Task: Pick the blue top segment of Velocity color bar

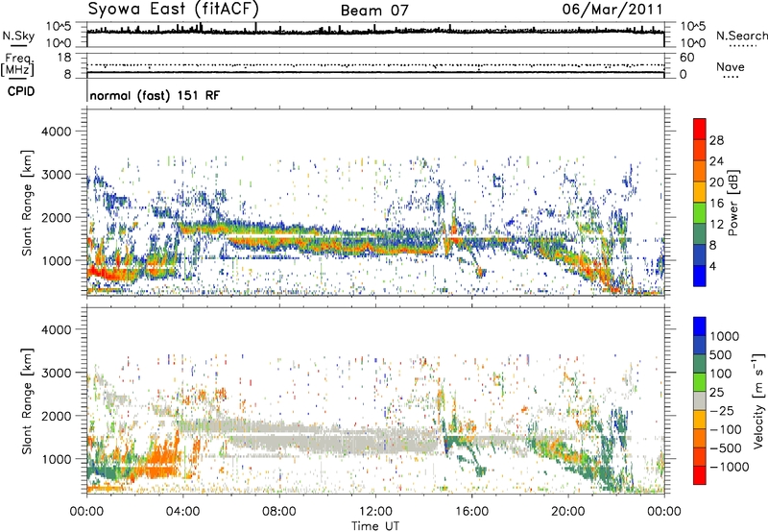Action: click(700, 326)
